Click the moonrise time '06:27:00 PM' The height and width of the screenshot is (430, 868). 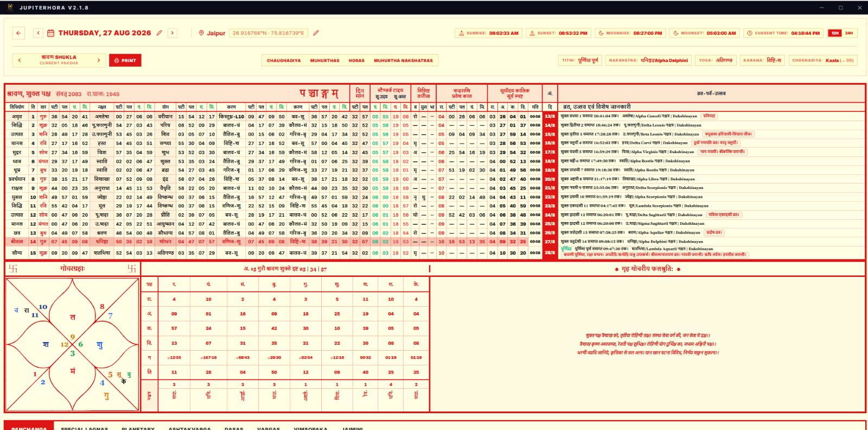(x=648, y=33)
